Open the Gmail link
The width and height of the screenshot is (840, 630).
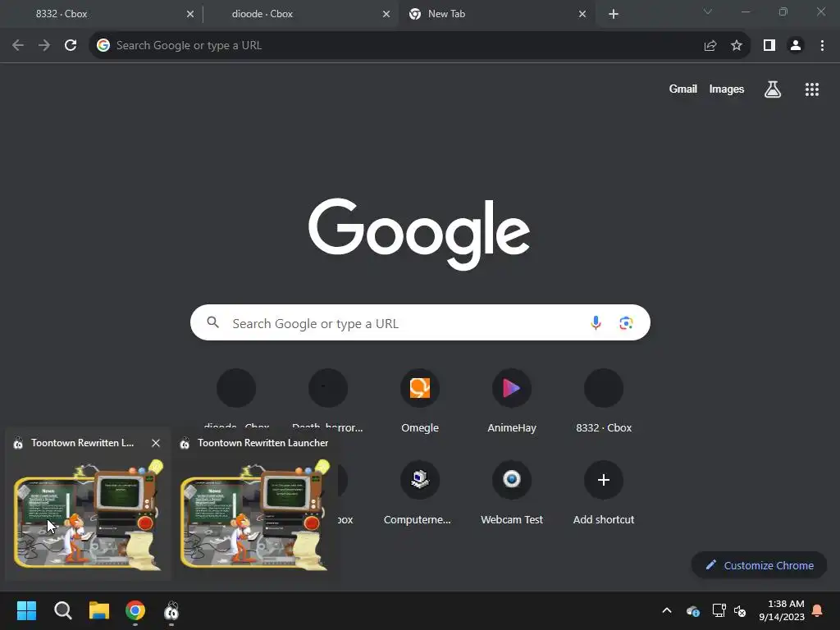[682, 89]
